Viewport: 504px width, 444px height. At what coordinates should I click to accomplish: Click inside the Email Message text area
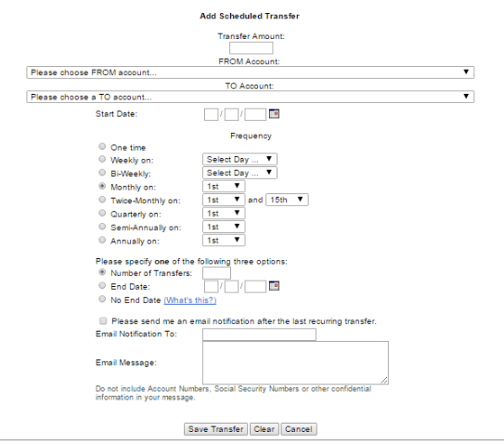pos(295,362)
